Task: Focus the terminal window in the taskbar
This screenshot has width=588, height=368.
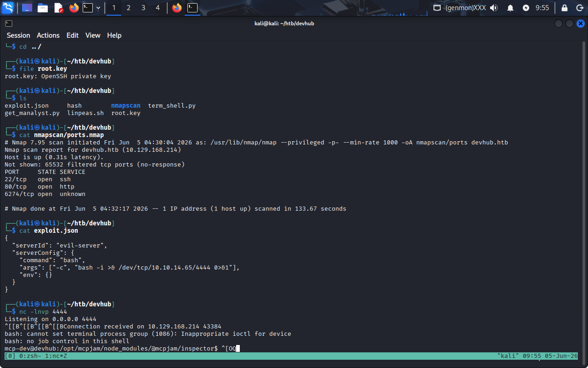Action: click(x=192, y=8)
